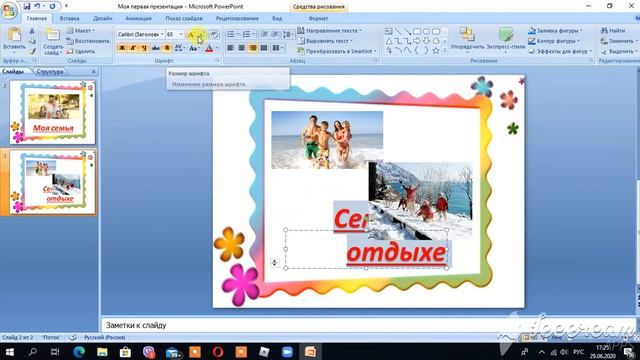The height and width of the screenshot is (360, 640).
Task: Open line spacing options
Action: (288, 34)
